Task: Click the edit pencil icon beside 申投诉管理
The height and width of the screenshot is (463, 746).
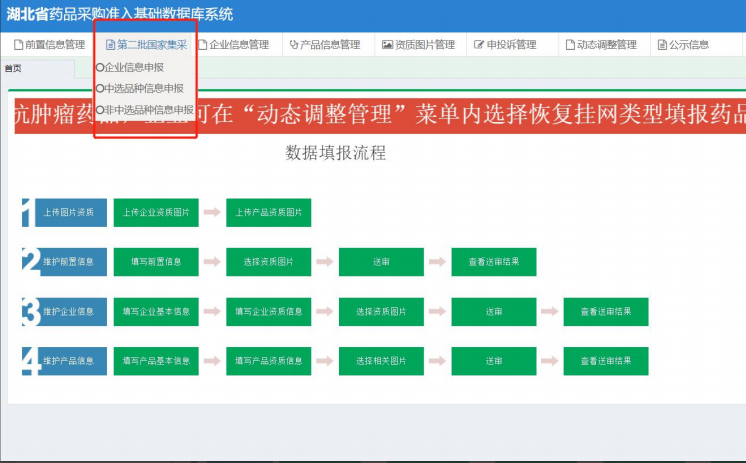Action: pos(479,45)
